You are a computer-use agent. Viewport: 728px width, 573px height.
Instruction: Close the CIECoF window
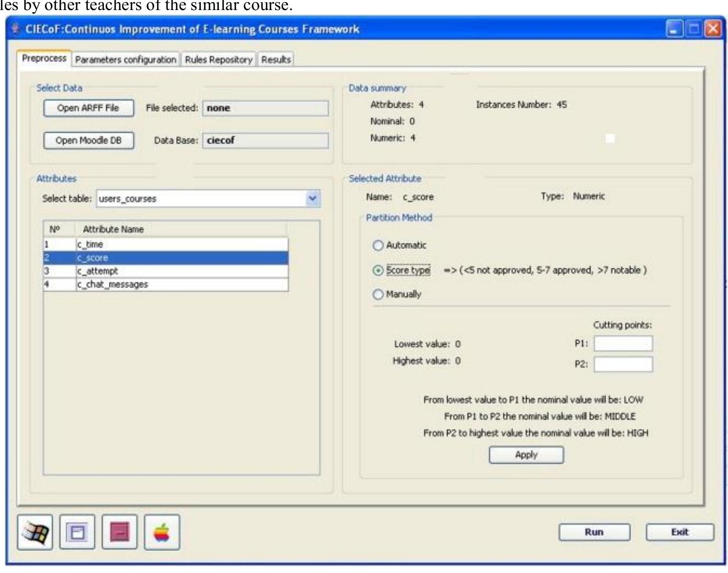(713, 29)
